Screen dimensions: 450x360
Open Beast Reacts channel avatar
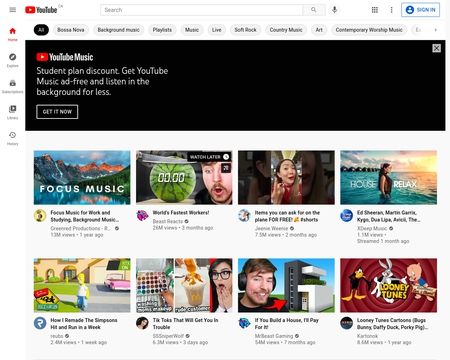pos(142,215)
